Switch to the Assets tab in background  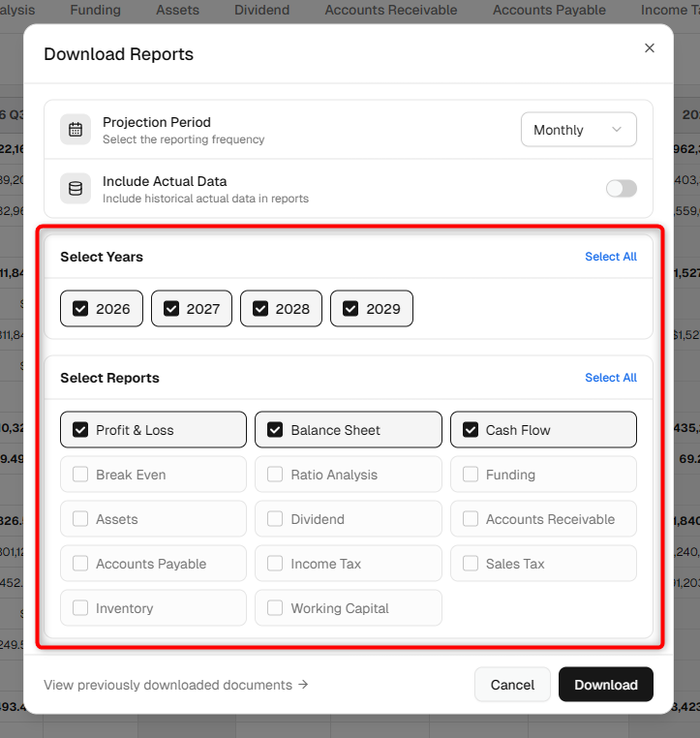click(x=177, y=10)
